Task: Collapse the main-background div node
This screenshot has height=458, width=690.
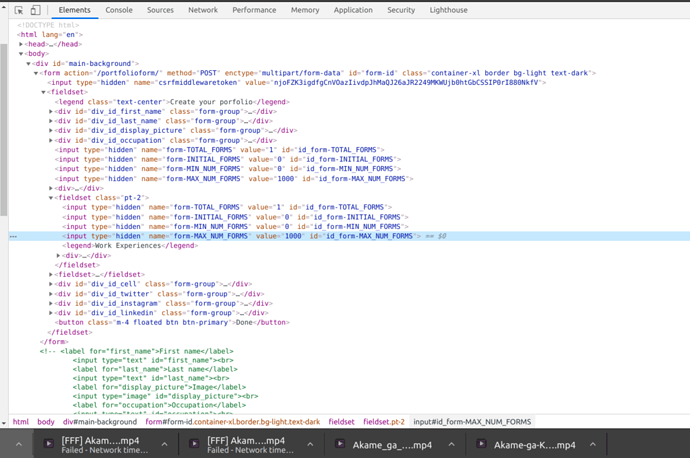Action: (x=29, y=63)
